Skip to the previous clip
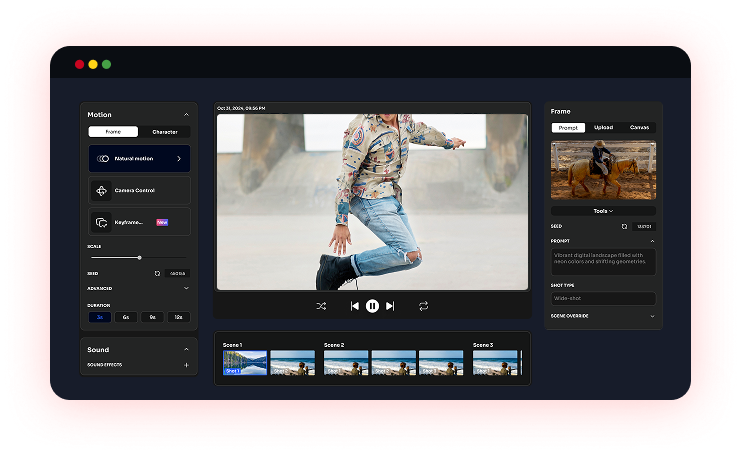The height and width of the screenshot is (454, 741). [x=354, y=306]
